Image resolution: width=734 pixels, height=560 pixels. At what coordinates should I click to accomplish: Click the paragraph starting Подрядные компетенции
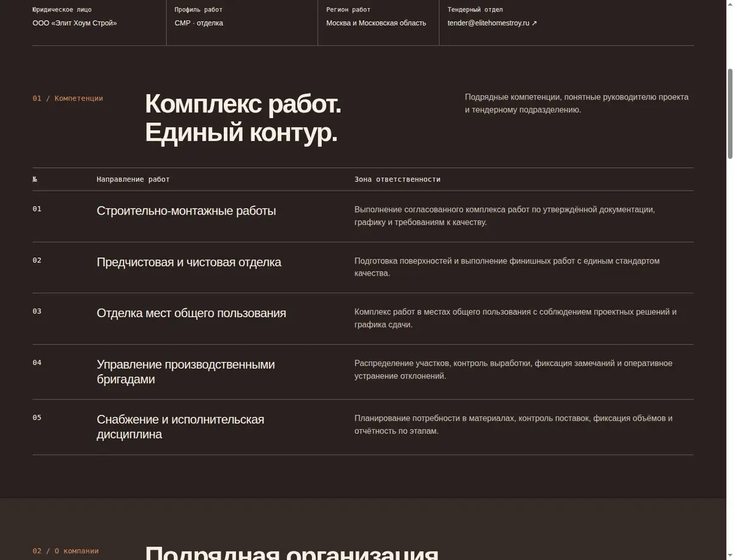click(577, 103)
